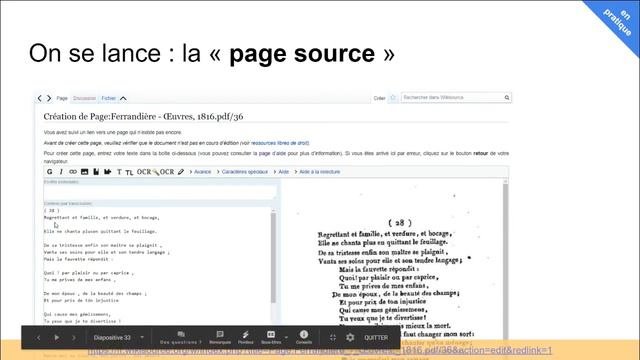Open speaker notes Remarques
The height and width of the screenshot is (360, 640).
(x=220, y=337)
